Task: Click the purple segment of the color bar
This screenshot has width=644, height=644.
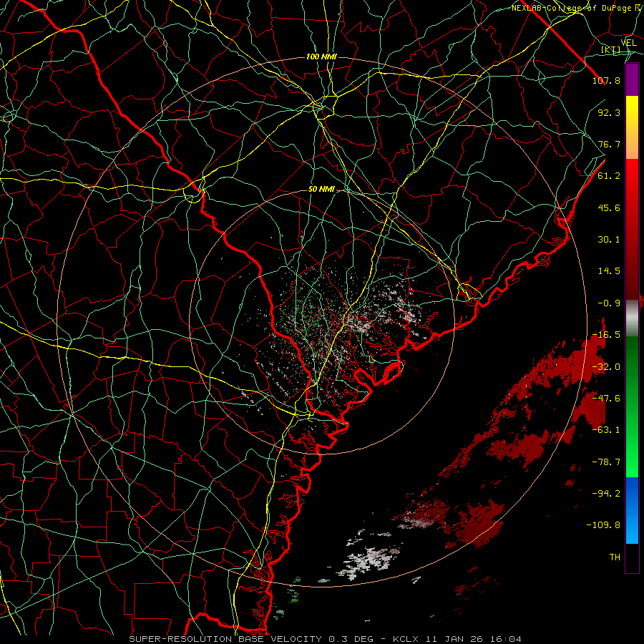Action: click(x=632, y=80)
